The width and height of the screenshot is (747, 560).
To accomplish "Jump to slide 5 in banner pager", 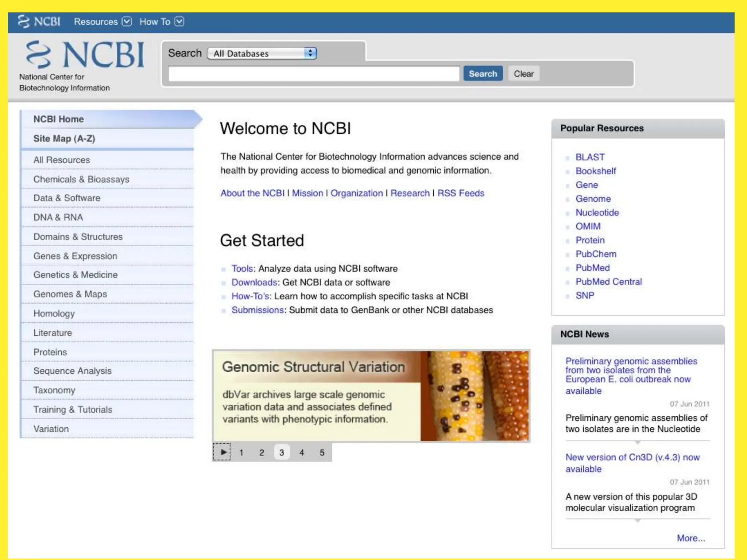I will 322,452.
